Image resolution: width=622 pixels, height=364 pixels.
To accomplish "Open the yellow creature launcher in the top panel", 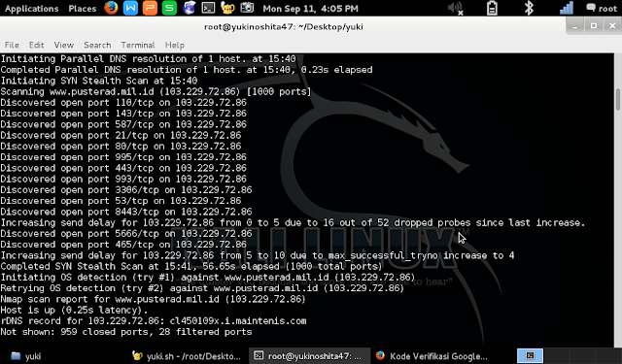I will 227,8.
